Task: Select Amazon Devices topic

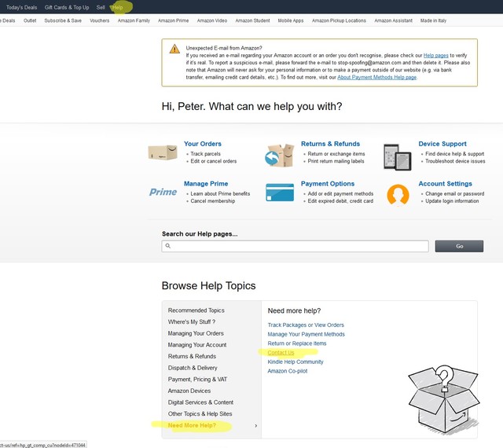Action: 189,391
